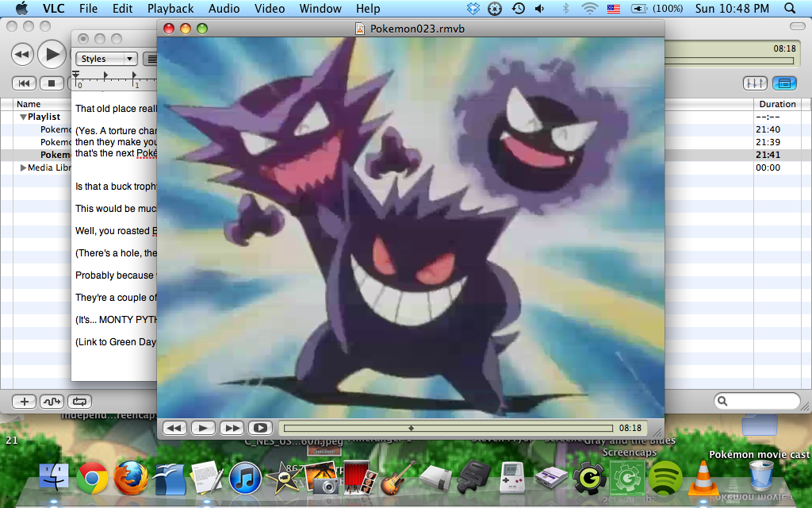
Task: Launch Google Chrome from the dock
Action: pyautogui.click(x=92, y=477)
